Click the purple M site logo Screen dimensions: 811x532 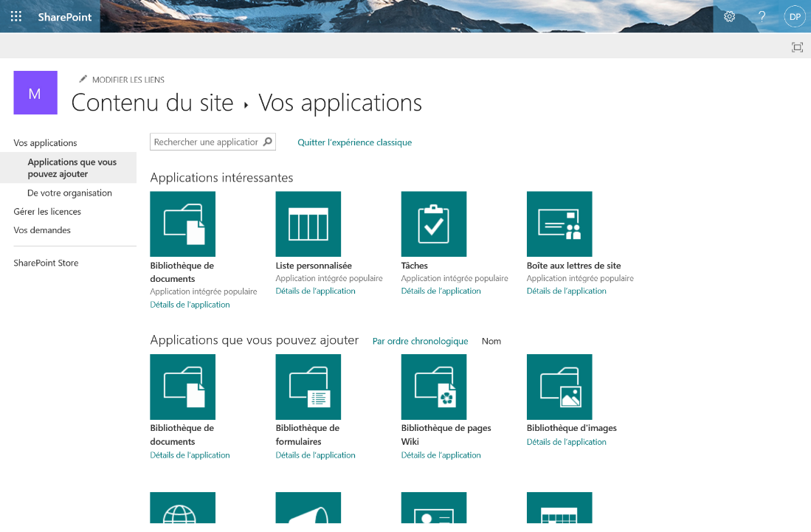click(x=35, y=92)
